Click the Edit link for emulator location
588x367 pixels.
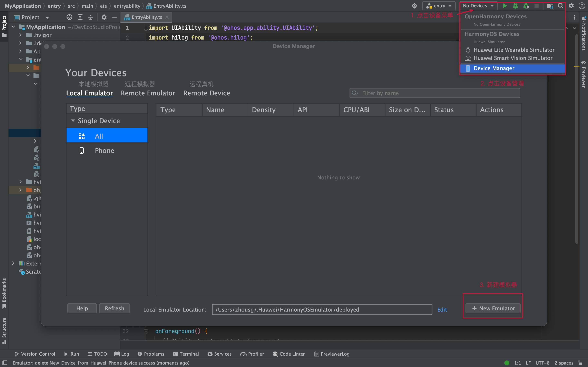pyautogui.click(x=442, y=310)
